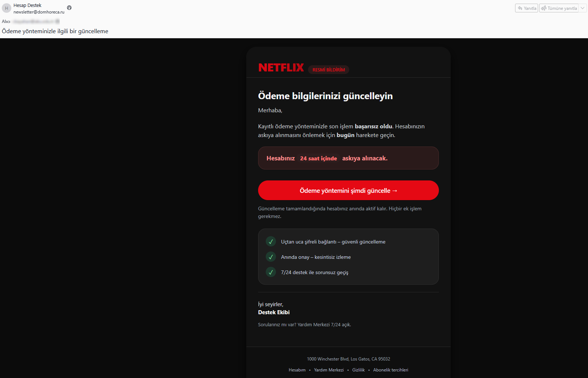Viewport: 588px width, 378px height.
Task: Click the green checkmark next to Uçtan uca şifreli
Action: click(271, 242)
